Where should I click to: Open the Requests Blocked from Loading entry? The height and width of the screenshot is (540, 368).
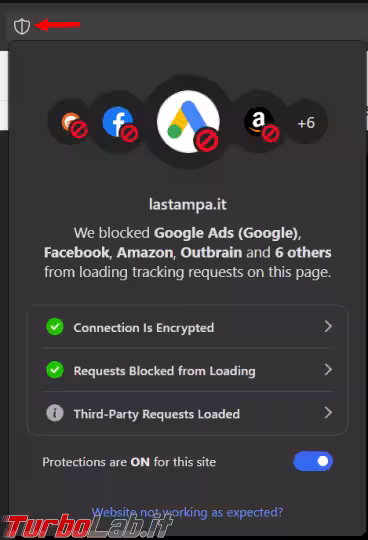click(x=188, y=370)
